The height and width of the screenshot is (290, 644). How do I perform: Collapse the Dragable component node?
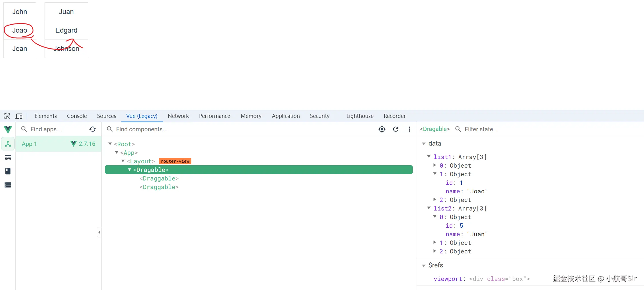click(x=129, y=170)
